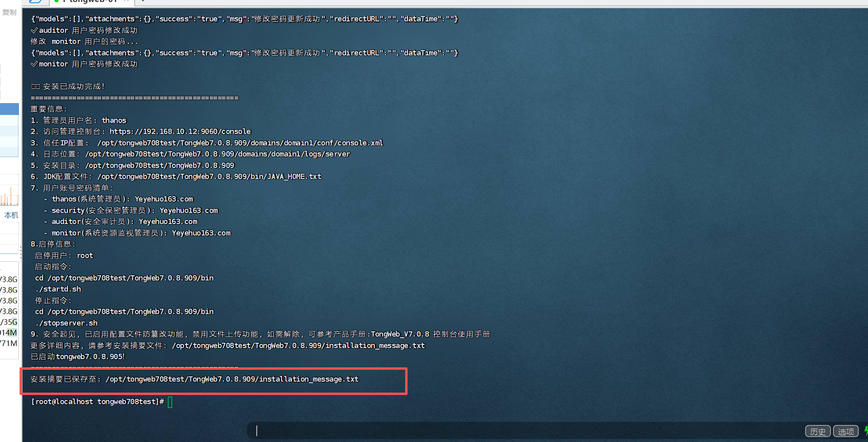Click the '安装已成功完成!' message
Viewport: 868px width, 442px height.
click(x=68, y=87)
